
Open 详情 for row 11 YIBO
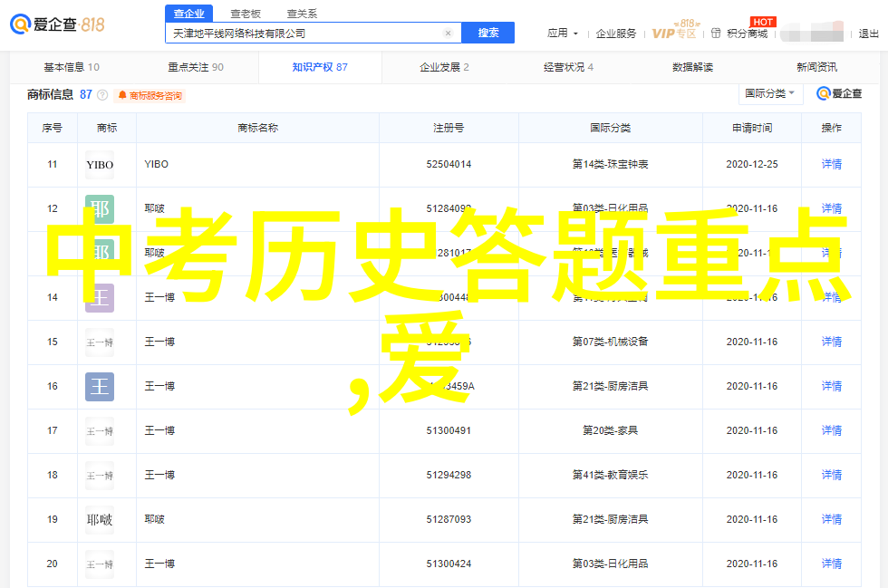(832, 164)
